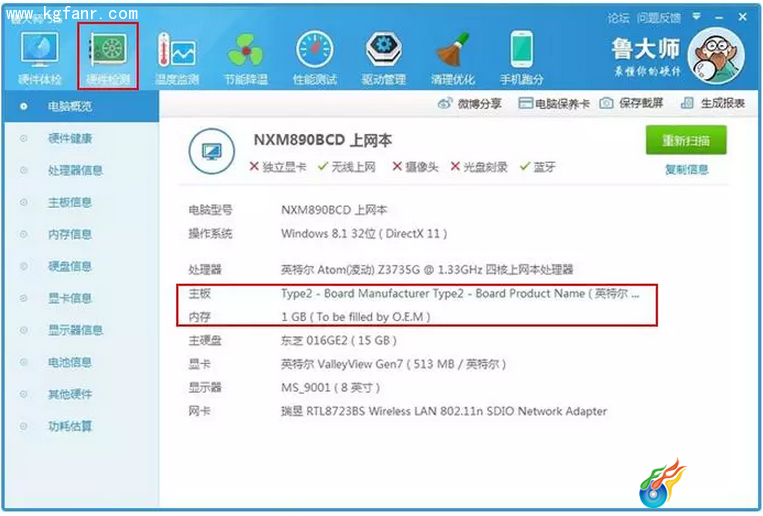This screenshot has width=763, height=516.
Task: Click the 重新扫描 rescan button
Action: coord(686,140)
